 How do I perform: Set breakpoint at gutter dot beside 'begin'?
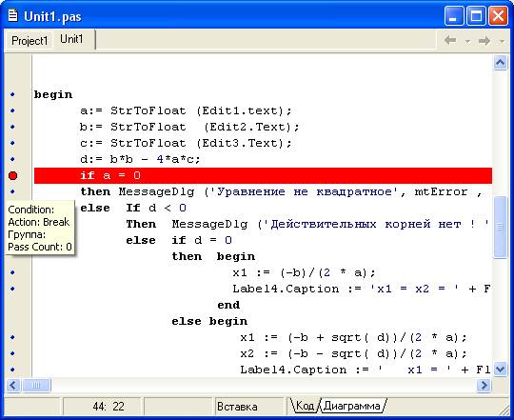[x=12, y=94]
